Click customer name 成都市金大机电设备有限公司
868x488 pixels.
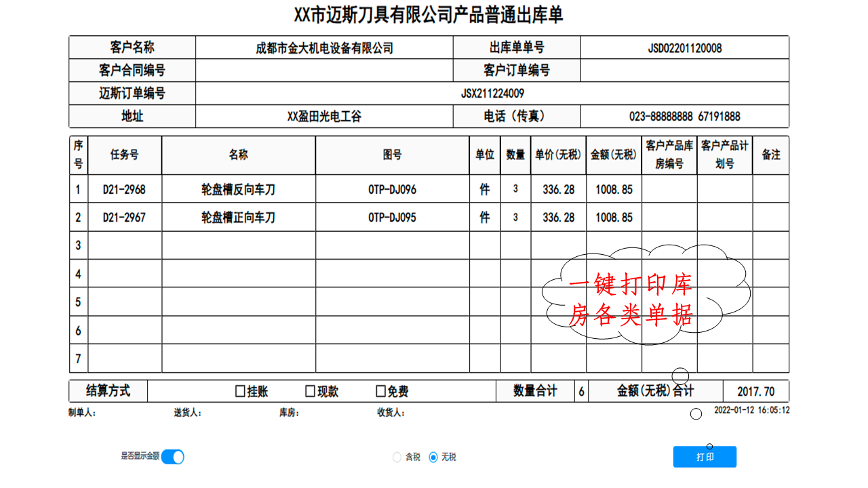(324, 48)
